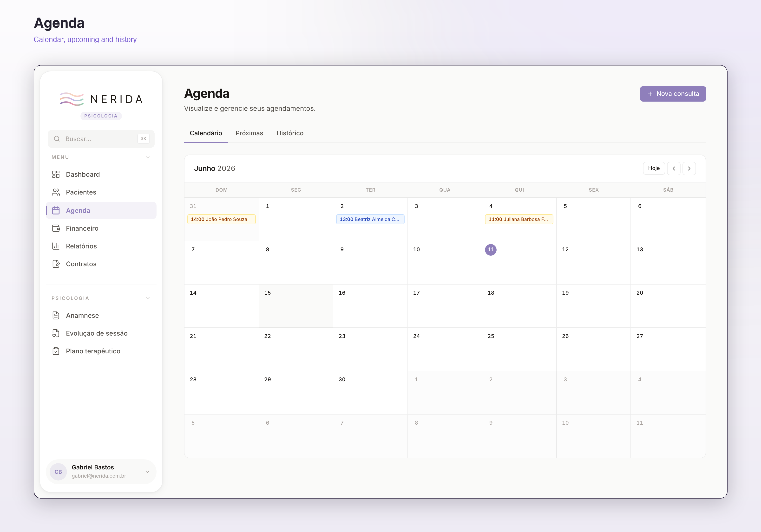The image size is (761, 532).
Task: Open Plano terapêutico page
Action: [x=101, y=351]
